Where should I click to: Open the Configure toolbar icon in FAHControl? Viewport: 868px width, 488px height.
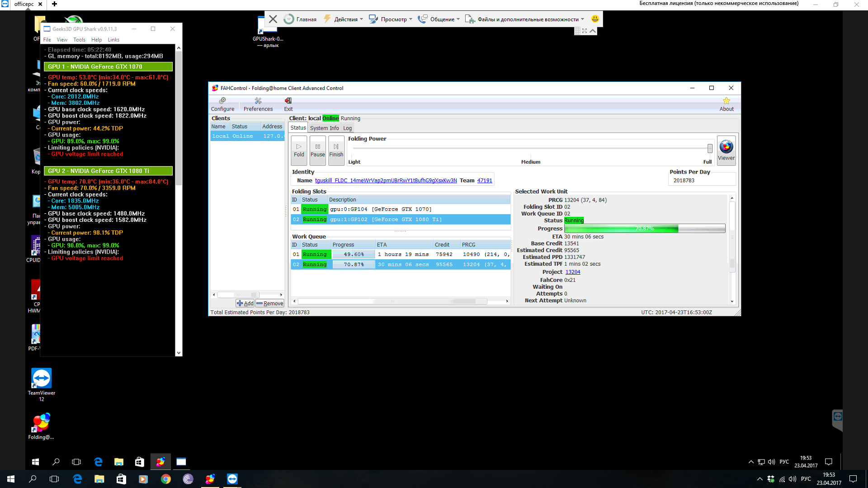point(222,101)
